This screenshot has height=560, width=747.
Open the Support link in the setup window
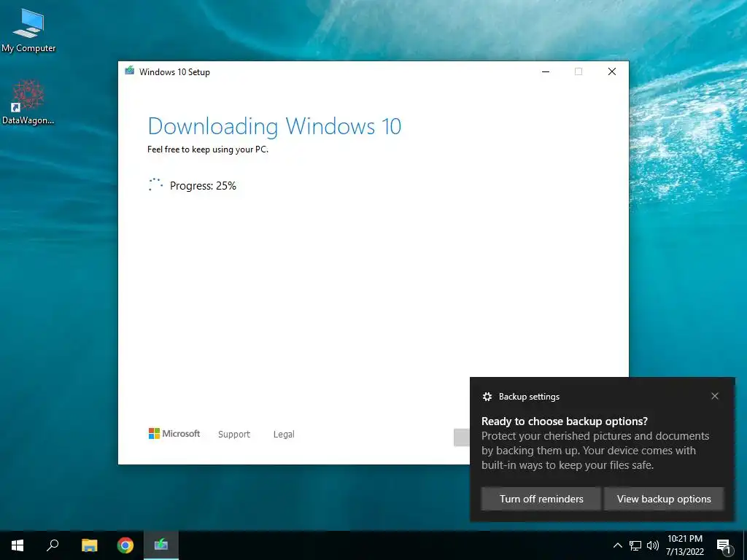[234, 435]
